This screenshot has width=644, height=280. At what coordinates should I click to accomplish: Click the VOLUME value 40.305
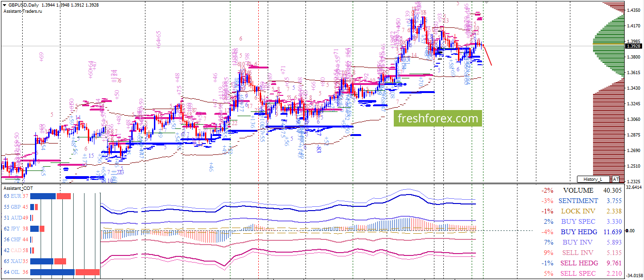click(x=612, y=190)
